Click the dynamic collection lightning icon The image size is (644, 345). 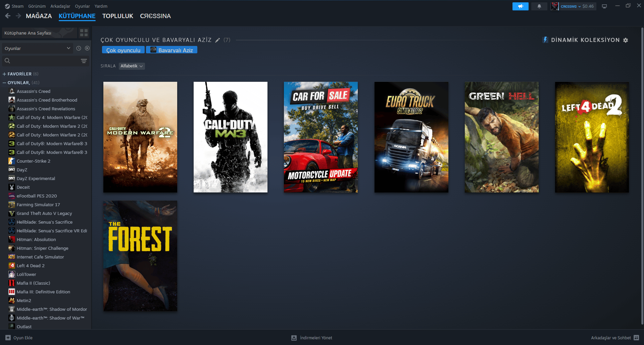[x=545, y=40]
